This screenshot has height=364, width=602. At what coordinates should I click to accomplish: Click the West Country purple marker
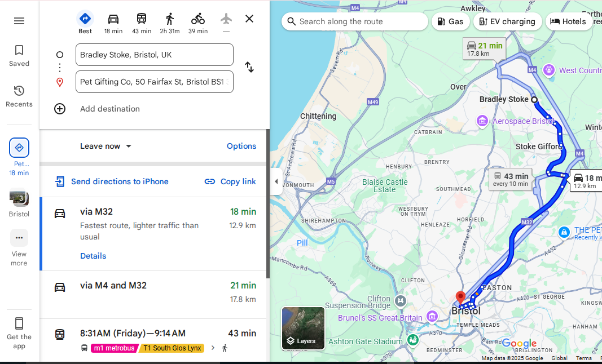(x=549, y=70)
